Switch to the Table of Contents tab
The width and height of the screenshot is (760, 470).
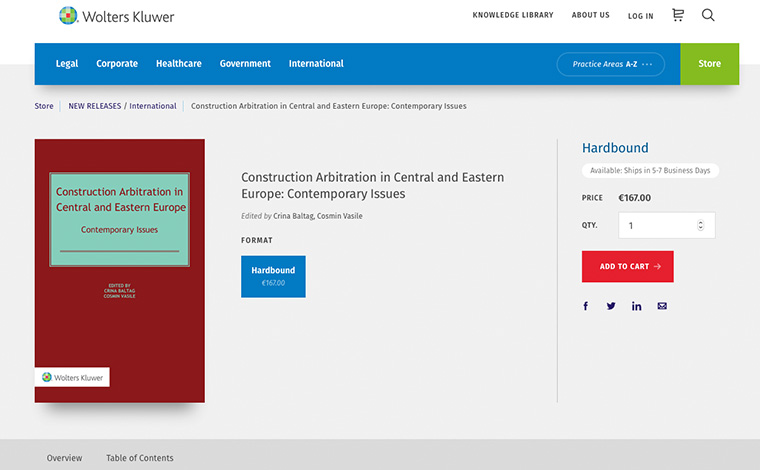click(x=140, y=458)
